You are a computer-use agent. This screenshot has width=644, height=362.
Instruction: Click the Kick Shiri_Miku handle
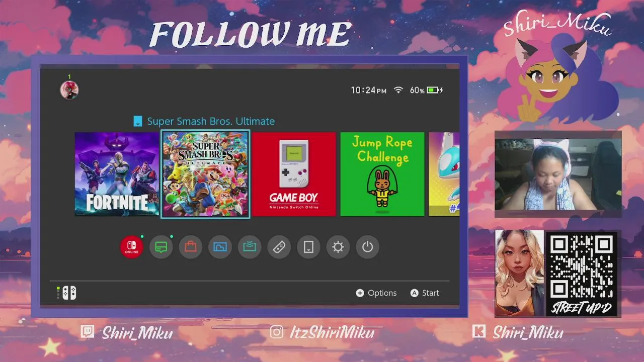[528, 333]
